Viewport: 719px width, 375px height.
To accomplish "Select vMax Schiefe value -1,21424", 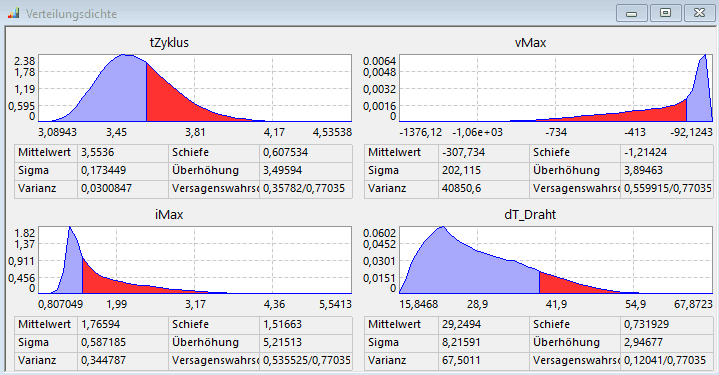I will [645, 152].
